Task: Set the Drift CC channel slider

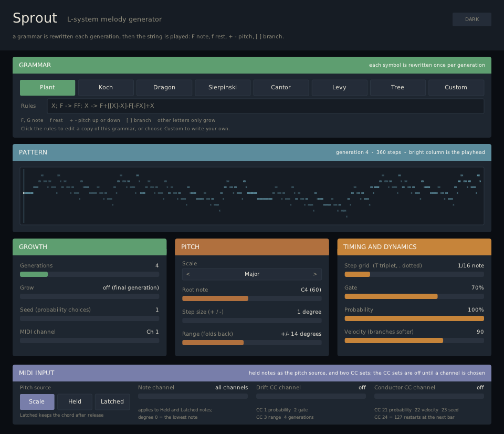Action: pos(311,396)
